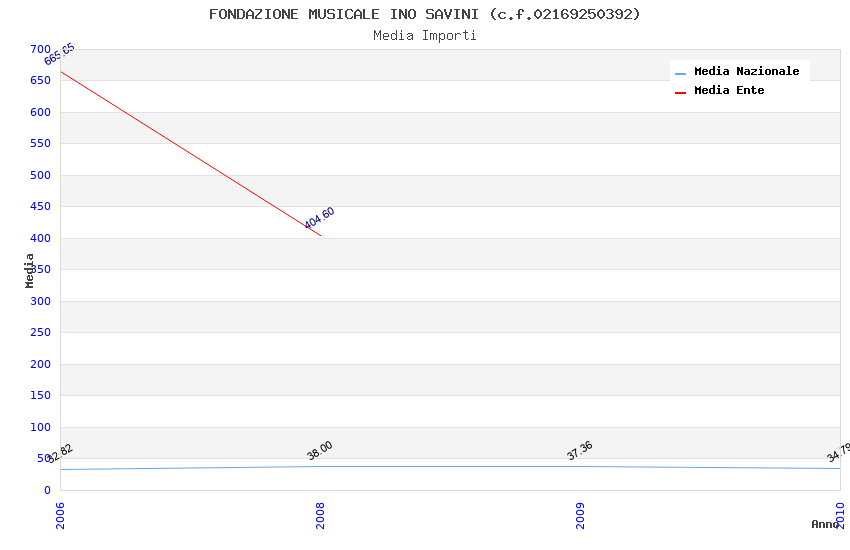Click the 2008 x-axis year label
The height and width of the screenshot is (550, 850).
coord(320,515)
